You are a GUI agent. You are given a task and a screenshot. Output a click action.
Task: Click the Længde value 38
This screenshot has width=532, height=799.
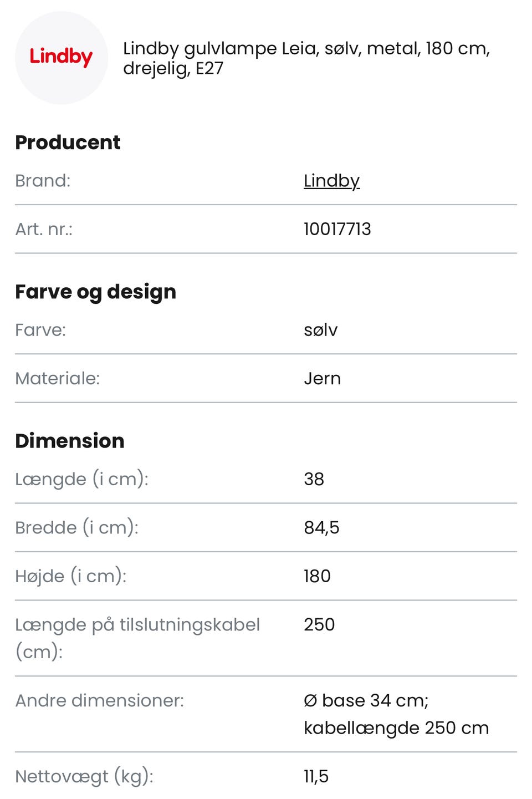point(314,479)
